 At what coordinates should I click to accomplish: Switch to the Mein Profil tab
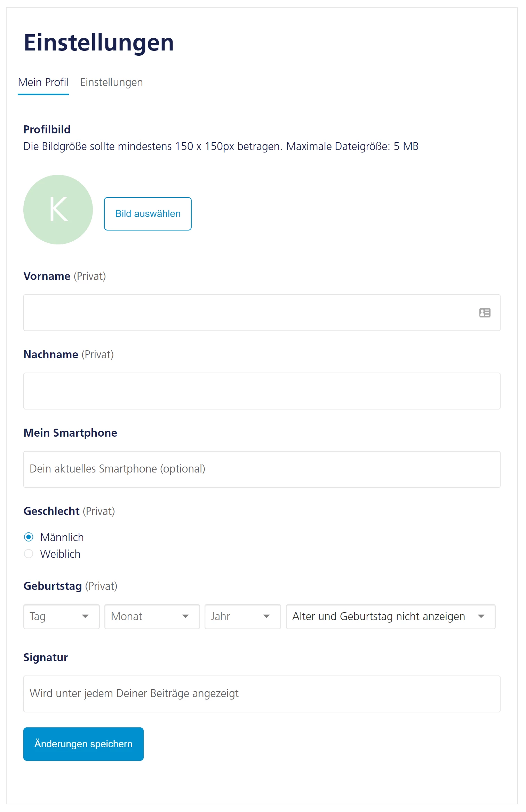tap(43, 83)
